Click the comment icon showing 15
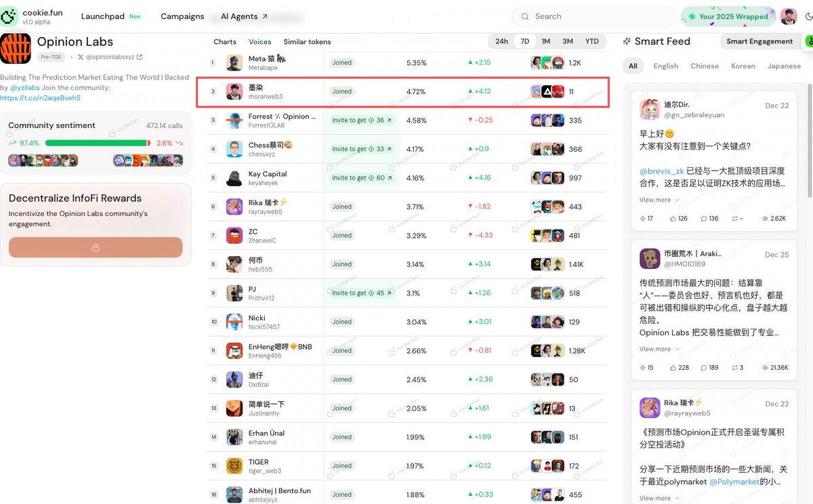This screenshot has width=813, height=504. (643, 368)
